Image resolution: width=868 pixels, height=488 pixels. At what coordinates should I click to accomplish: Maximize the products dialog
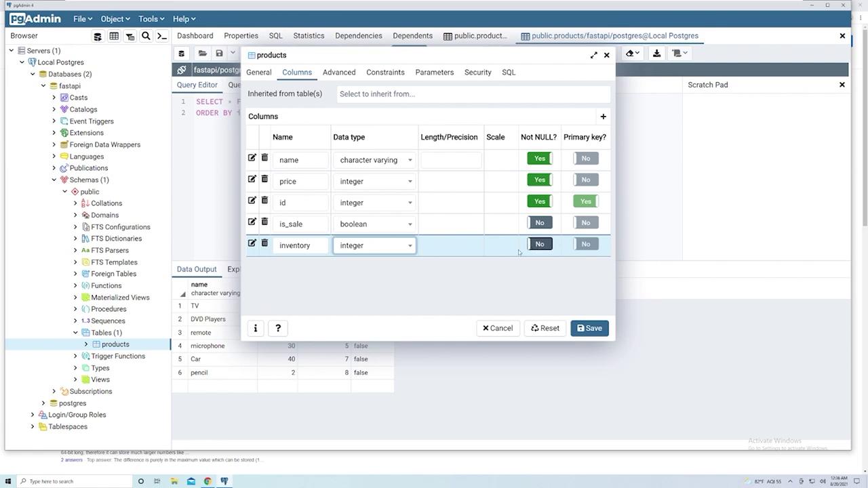(594, 55)
